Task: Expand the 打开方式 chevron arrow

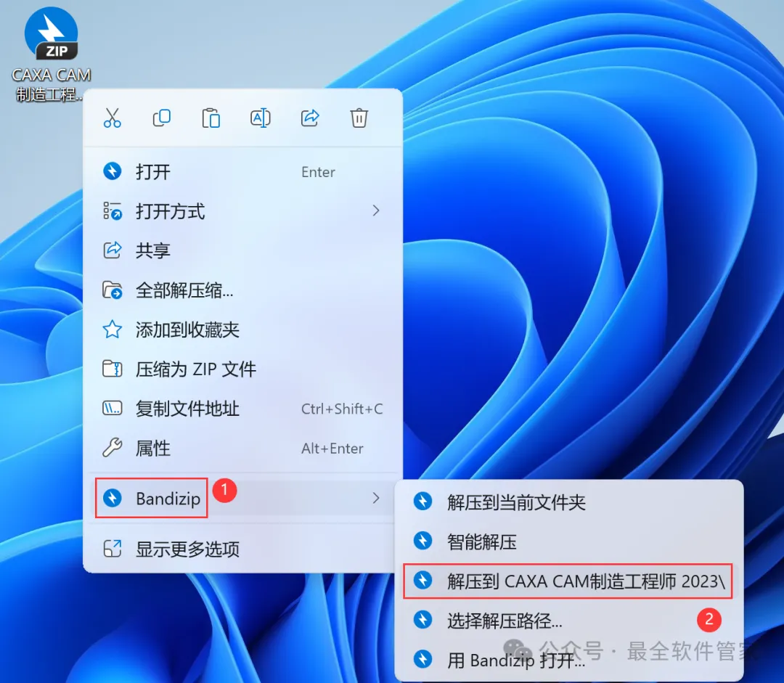Action: pyautogui.click(x=376, y=211)
